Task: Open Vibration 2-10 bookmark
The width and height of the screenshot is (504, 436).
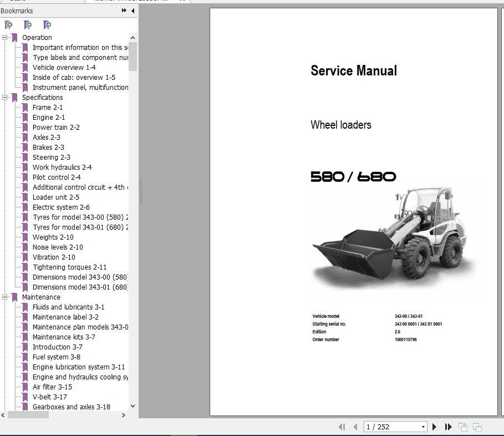Action: [x=54, y=257]
